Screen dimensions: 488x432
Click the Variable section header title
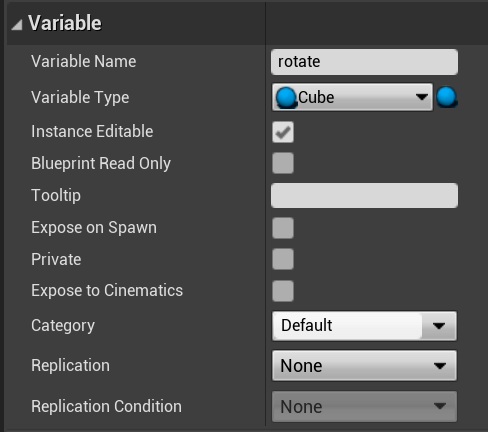click(65, 23)
